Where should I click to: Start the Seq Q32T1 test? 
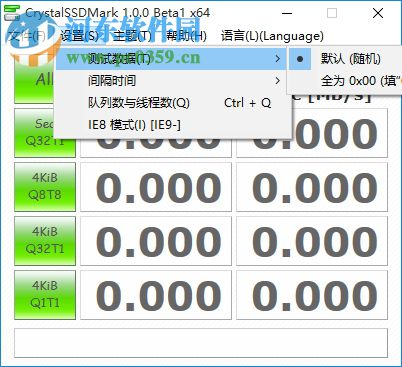[45, 133]
